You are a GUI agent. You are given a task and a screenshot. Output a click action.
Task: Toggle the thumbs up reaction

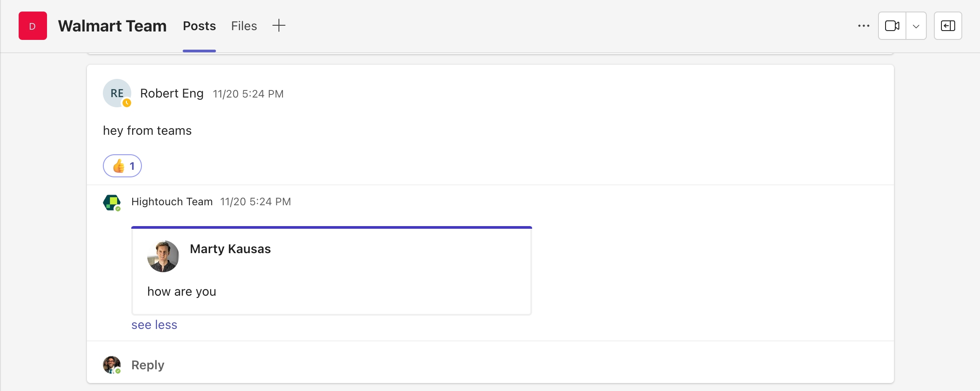(x=122, y=166)
